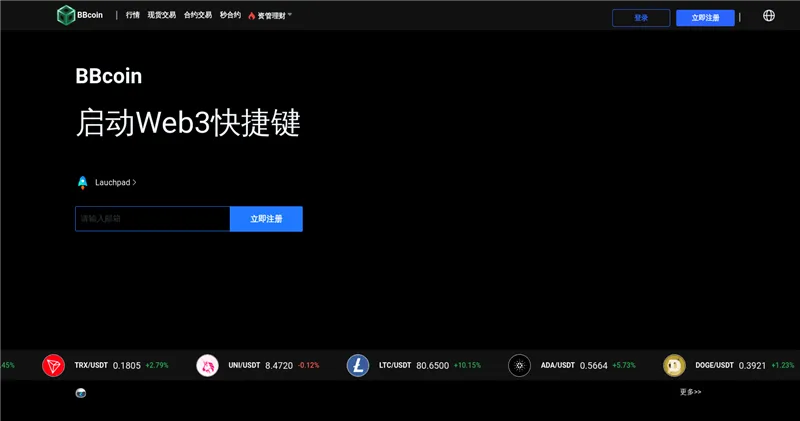Open the globe language selector
800x421 pixels.
click(769, 16)
